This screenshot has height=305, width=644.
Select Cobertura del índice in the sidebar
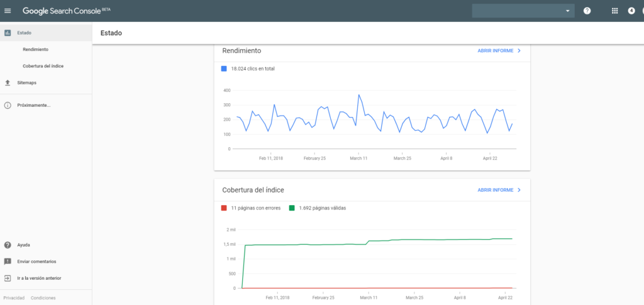[43, 66]
